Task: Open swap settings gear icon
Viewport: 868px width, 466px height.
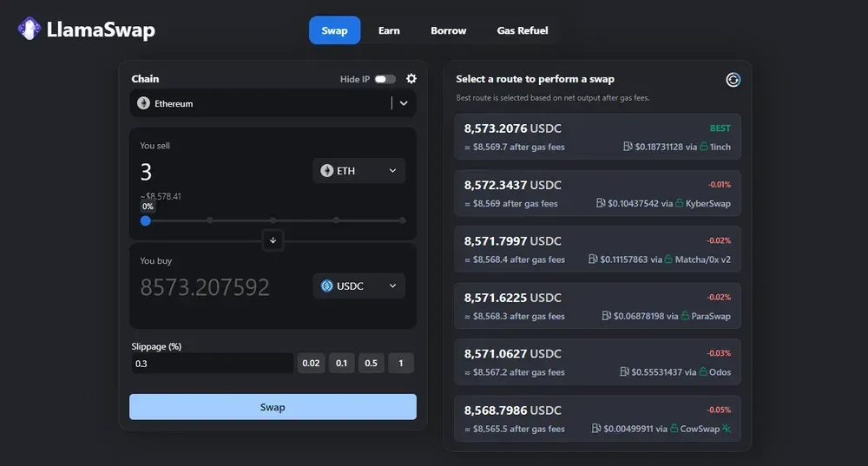Action: 411,79
